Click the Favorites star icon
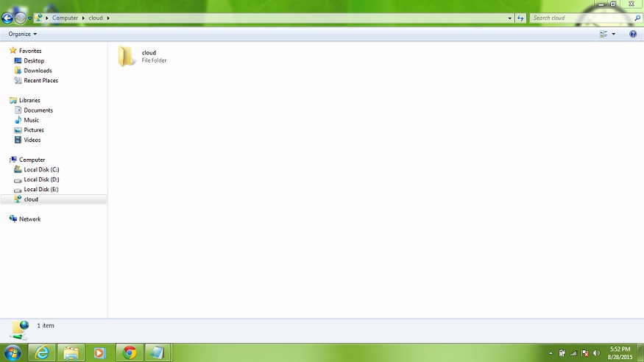This screenshot has width=644, height=362. pos(13,51)
